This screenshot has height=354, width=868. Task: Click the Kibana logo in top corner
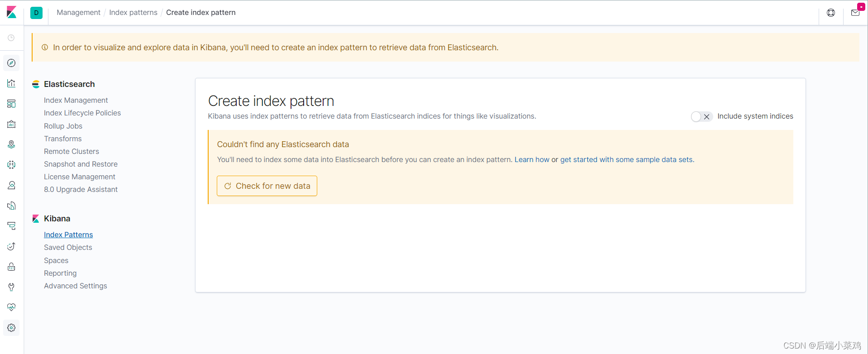pos(12,12)
